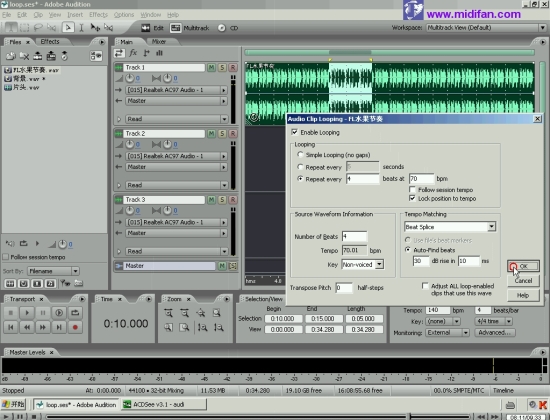Open the Effects menu
Image resolution: width=550 pixels, height=420 pixels.
point(98,15)
